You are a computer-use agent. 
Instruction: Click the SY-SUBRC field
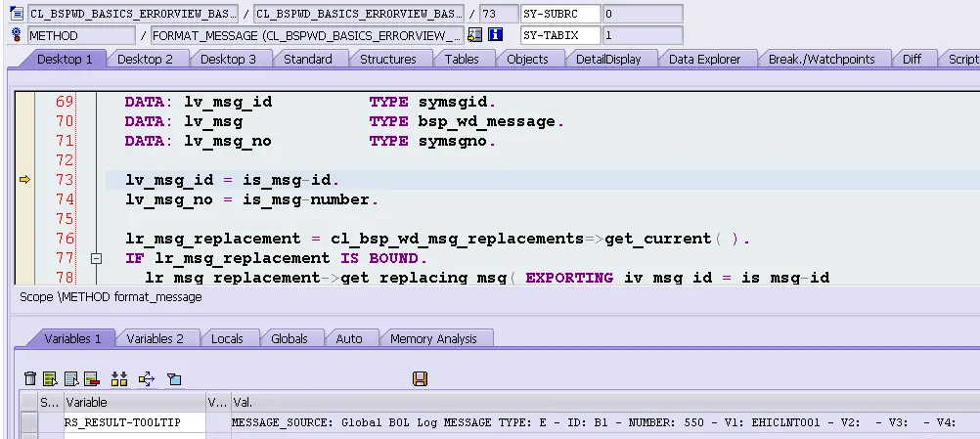point(560,13)
